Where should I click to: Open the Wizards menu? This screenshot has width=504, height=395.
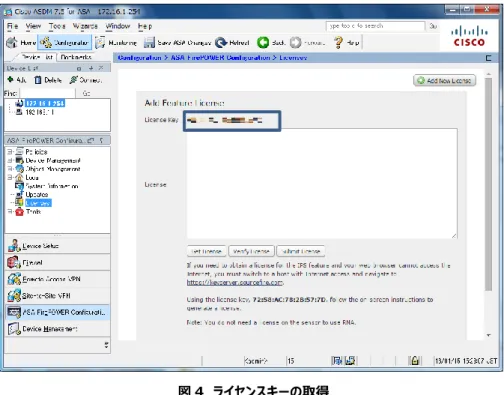tap(85, 26)
